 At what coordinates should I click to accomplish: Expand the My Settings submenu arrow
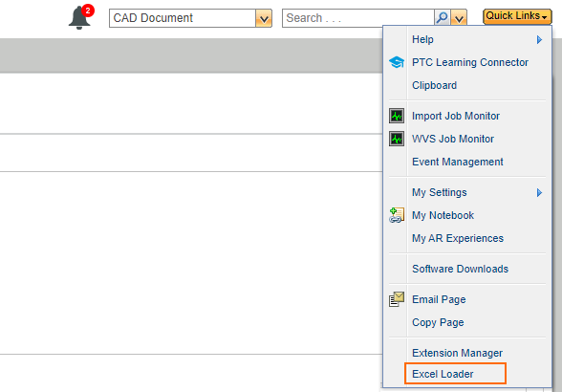point(539,192)
